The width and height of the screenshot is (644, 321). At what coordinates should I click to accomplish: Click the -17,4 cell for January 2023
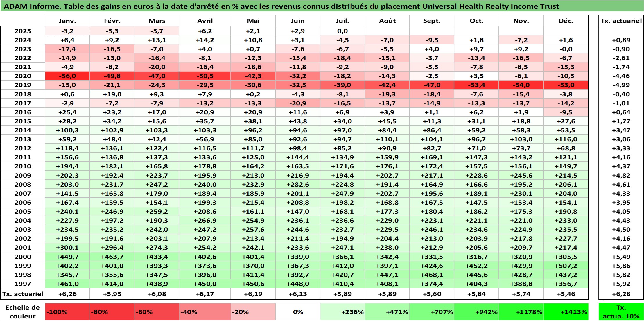[67, 49]
